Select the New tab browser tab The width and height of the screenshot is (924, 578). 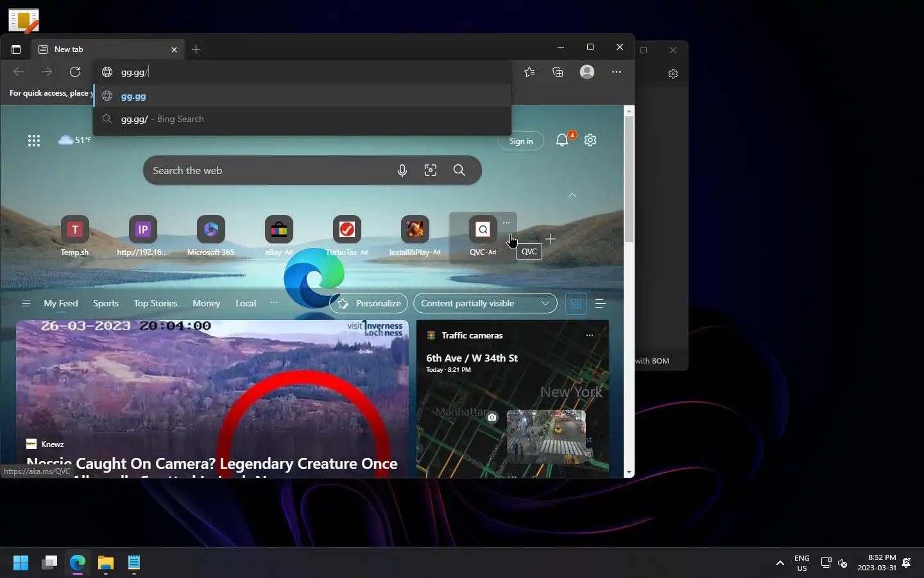[x=107, y=49]
